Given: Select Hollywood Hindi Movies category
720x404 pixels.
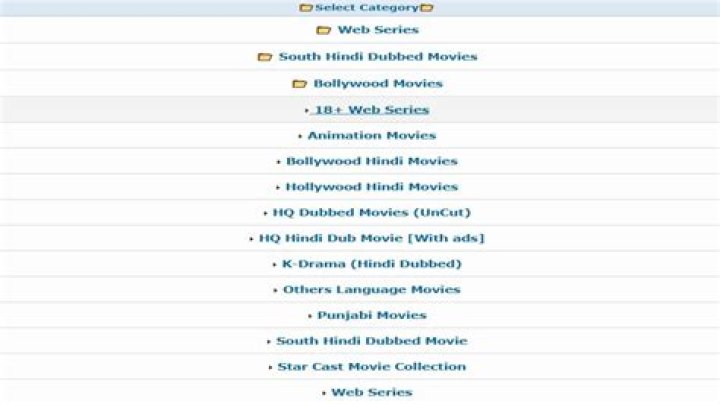Looking at the screenshot, I should click(371, 187).
